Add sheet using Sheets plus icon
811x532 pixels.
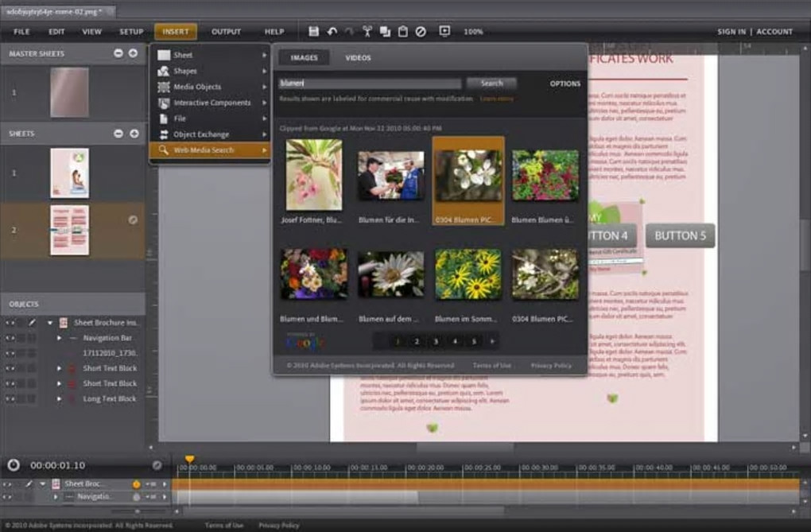134,134
